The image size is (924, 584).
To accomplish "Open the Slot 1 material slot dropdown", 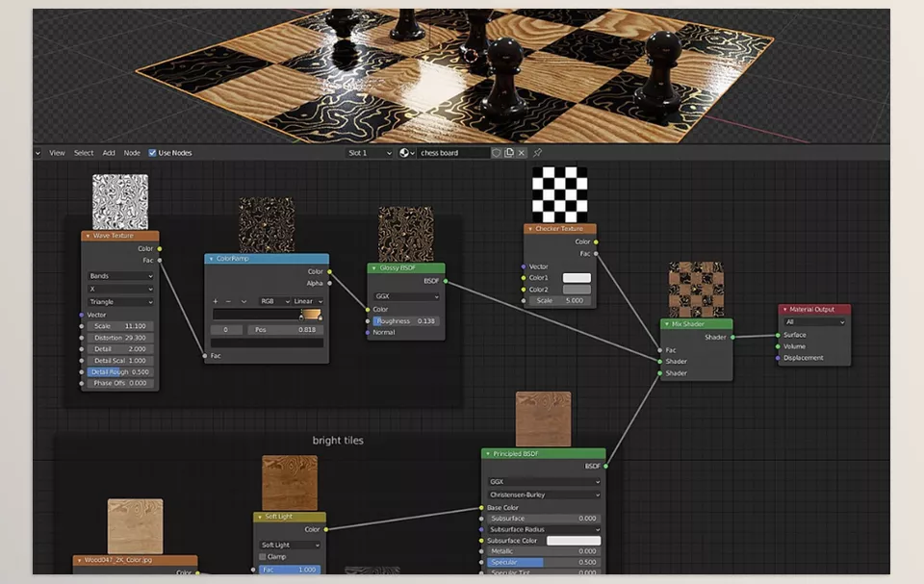I will [x=370, y=153].
